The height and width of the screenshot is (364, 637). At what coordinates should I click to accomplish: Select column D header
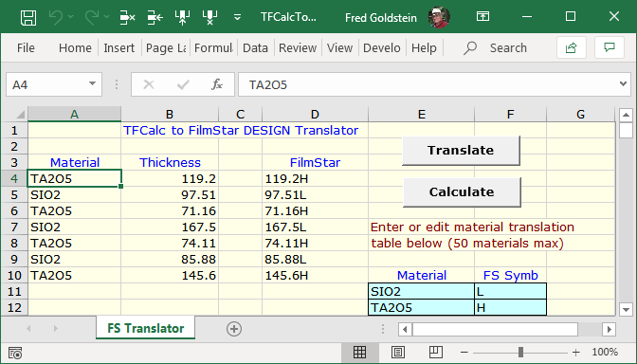click(315, 114)
